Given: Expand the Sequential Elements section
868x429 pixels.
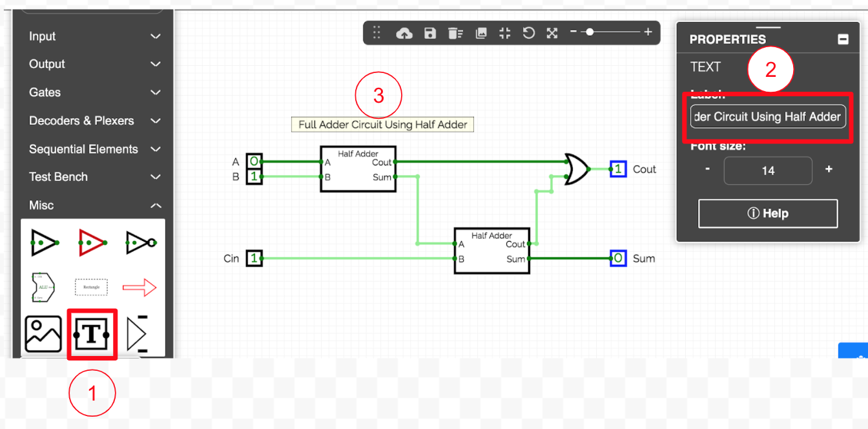Looking at the screenshot, I should tap(94, 149).
